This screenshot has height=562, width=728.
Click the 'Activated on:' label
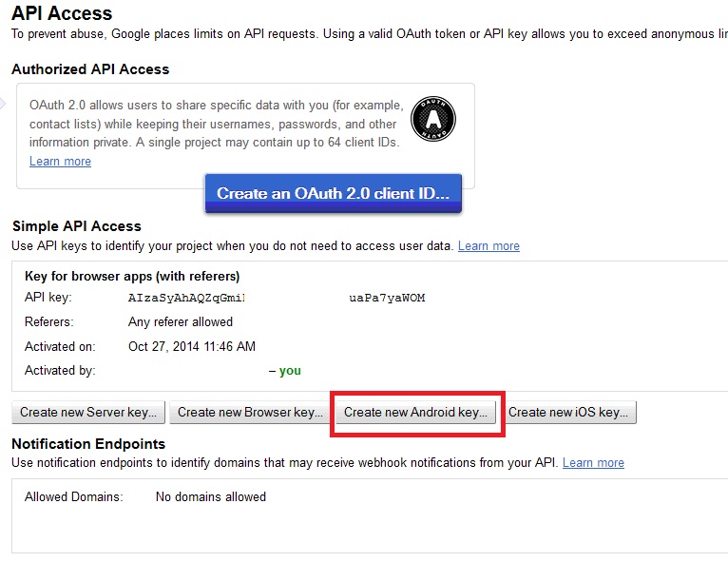[60, 346]
